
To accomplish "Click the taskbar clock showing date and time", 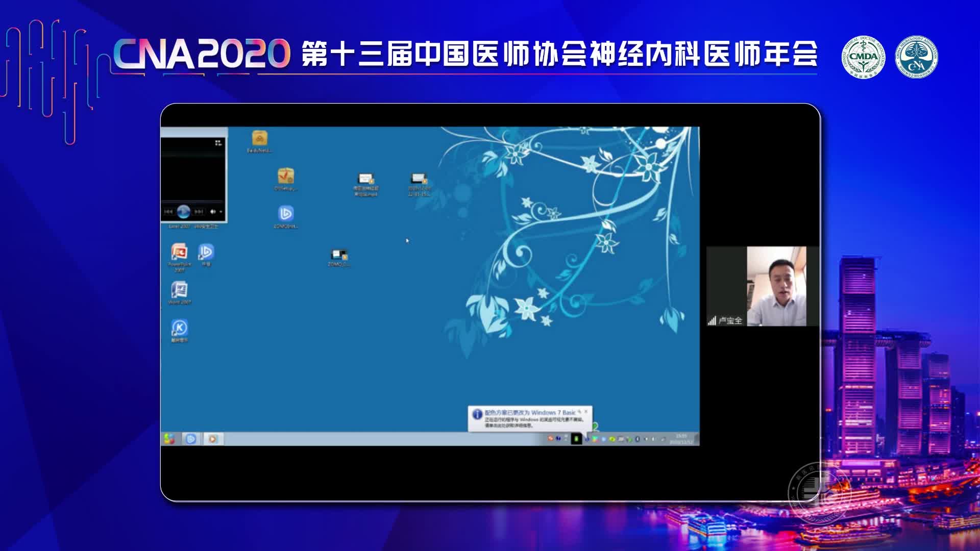I will coord(681,439).
